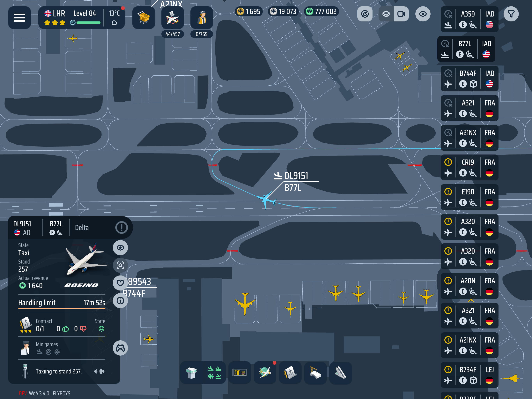
Task: Select the A359 IAD flight card
Action: pos(469,19)
